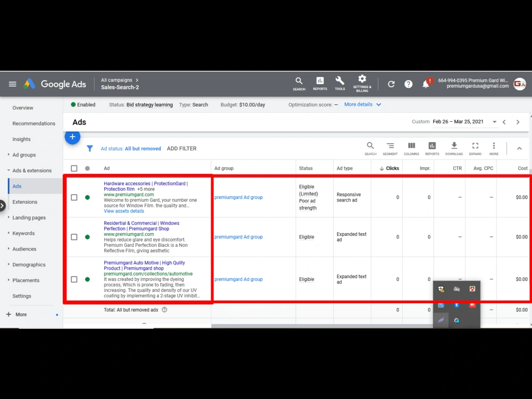Click the refresh icon
Screen dimensions: 532x399
[x=391, y=84]
